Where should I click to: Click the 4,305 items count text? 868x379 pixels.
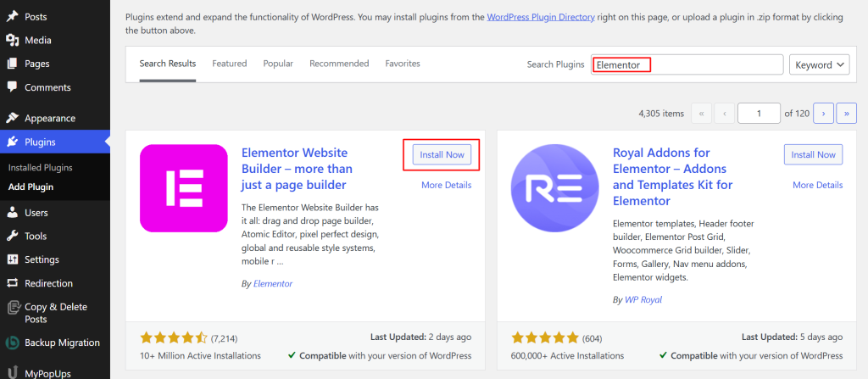pyautogui.click(x=661, y=113)
